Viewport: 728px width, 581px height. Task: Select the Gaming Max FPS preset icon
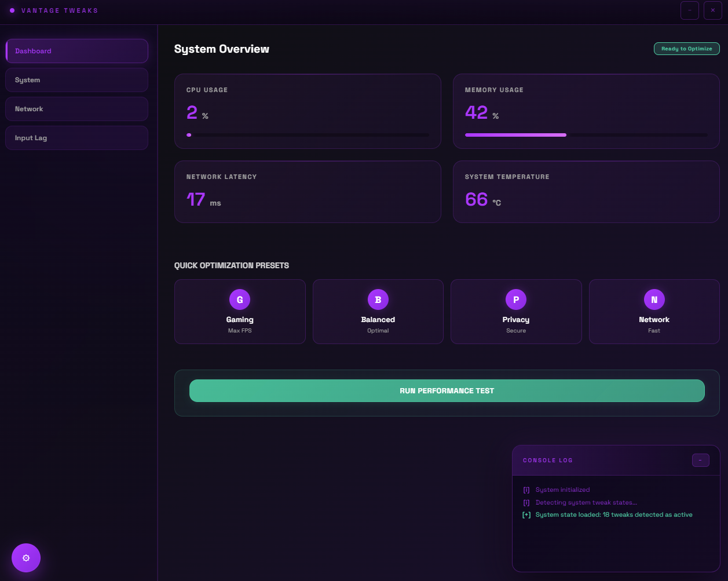239,299
